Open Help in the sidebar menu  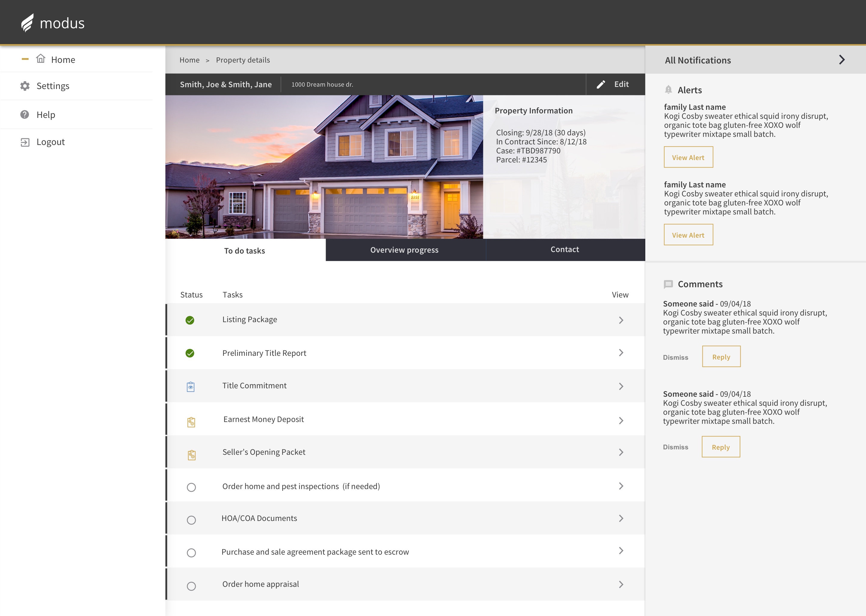46,115
